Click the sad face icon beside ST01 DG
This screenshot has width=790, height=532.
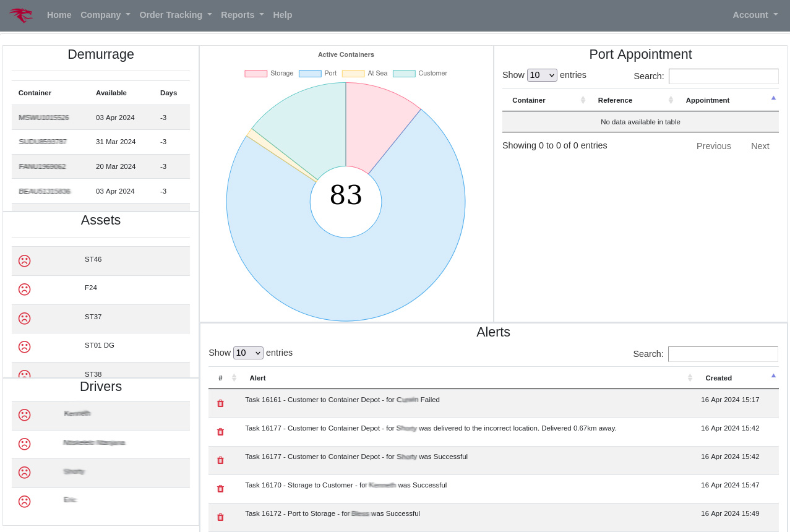[x=24, y=347]
